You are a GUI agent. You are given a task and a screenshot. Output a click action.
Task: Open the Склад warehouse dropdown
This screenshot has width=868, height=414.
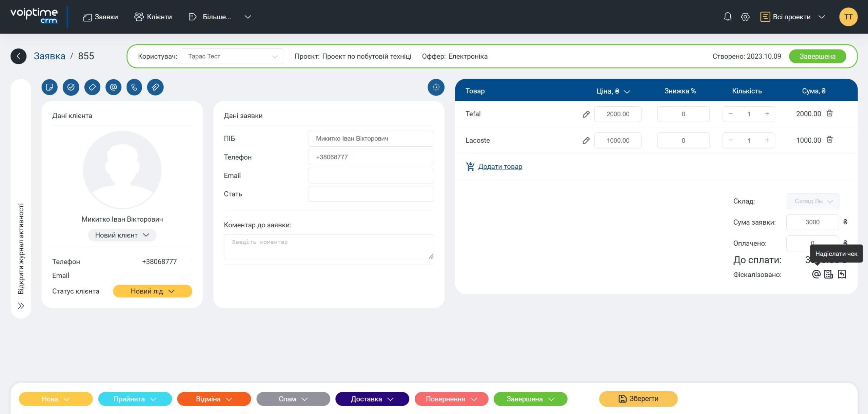[813, 201]
